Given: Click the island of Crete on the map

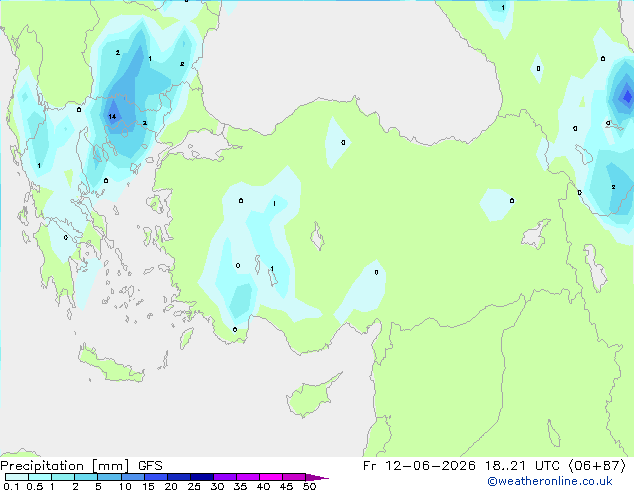Looking at the screenshot, I should point(111,364).
